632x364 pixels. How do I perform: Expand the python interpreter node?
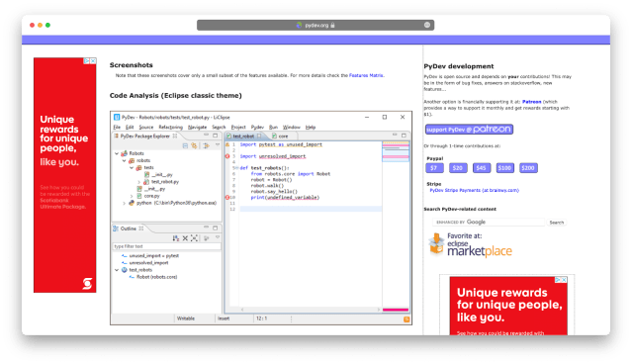click(125, 203)
